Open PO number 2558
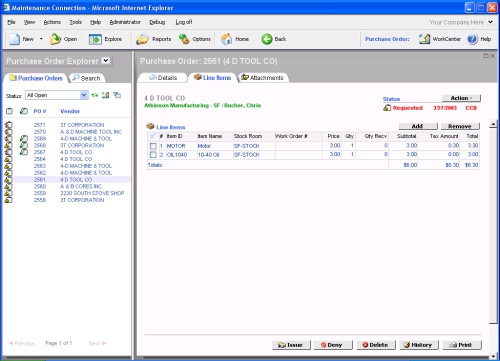This screenshot has width=500, height=361. (40, 200)
